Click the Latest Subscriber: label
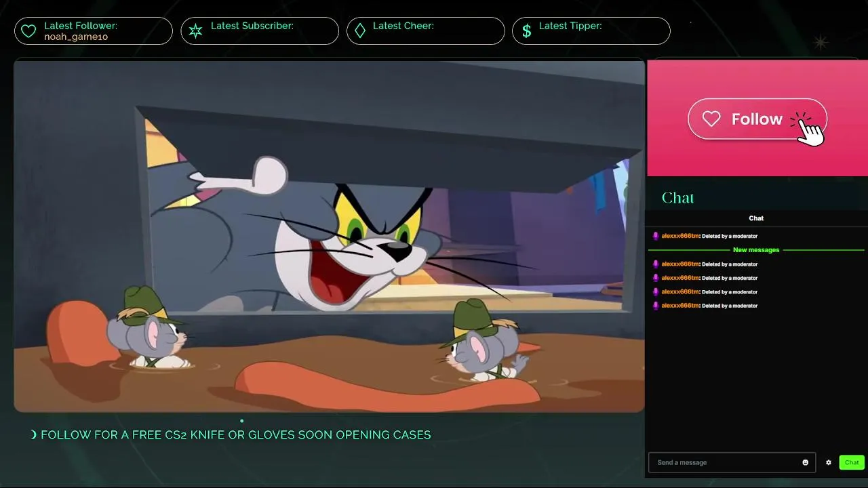868x488 pixels. 252,26
